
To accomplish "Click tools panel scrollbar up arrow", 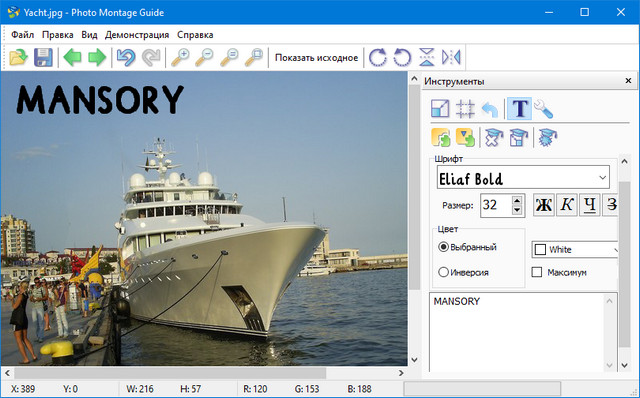I will [624, 161].
